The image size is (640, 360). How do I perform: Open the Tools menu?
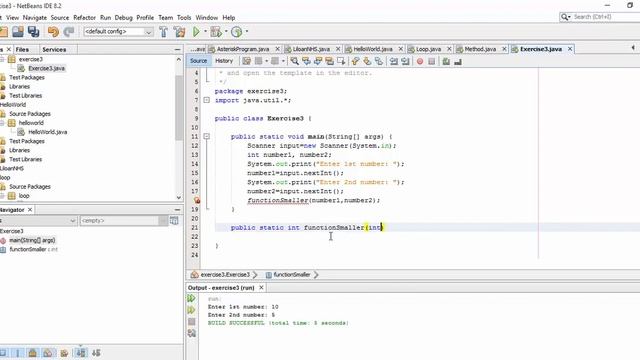(x=184, y=18)
